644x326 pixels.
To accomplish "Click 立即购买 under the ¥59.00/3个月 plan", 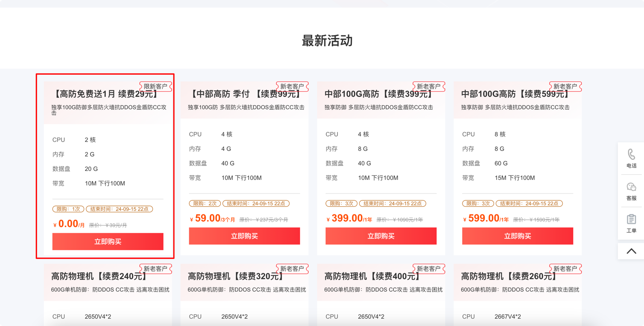I will 244,236.
